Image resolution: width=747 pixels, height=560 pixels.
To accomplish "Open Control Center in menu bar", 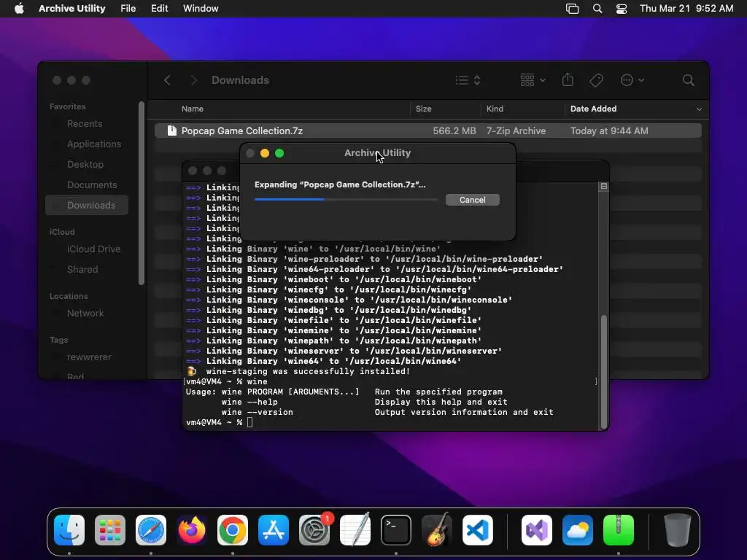I will point(622,9).
